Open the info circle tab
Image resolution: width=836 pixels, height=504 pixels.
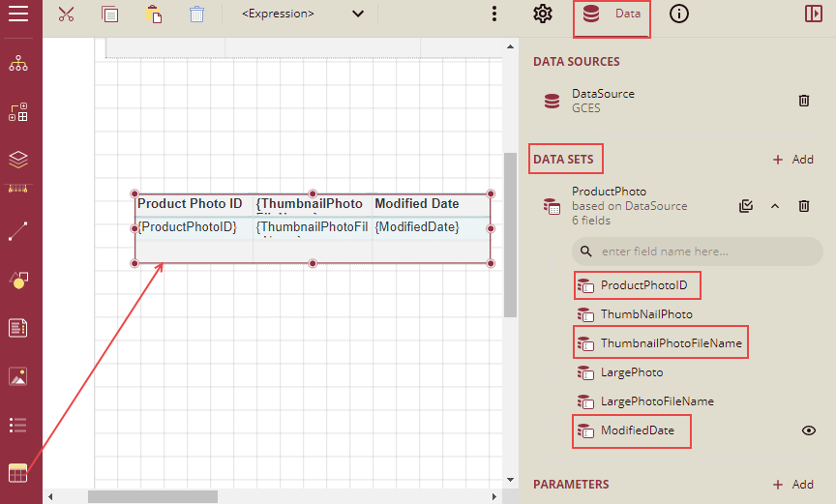tap(678, 14)
